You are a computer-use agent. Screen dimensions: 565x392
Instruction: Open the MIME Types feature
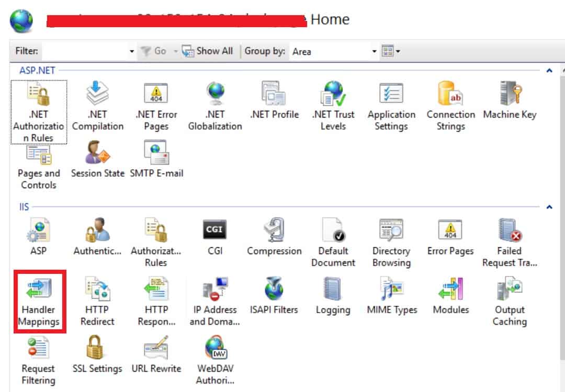tap(392, 295)
